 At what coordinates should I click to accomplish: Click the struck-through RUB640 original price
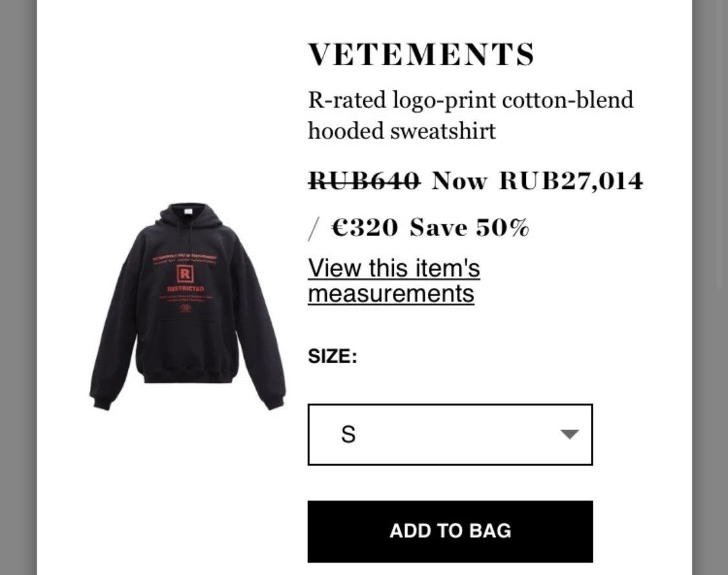(364, 180)
